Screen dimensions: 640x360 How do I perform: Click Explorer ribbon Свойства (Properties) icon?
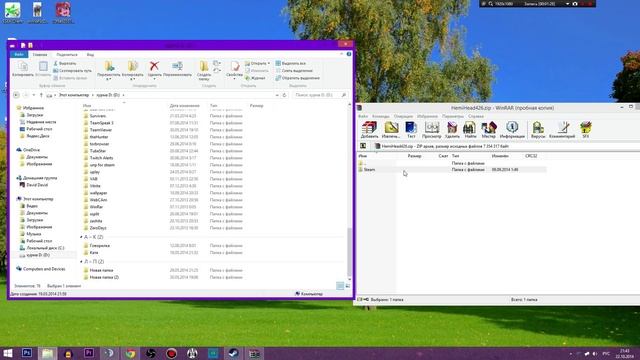point(234,70)
